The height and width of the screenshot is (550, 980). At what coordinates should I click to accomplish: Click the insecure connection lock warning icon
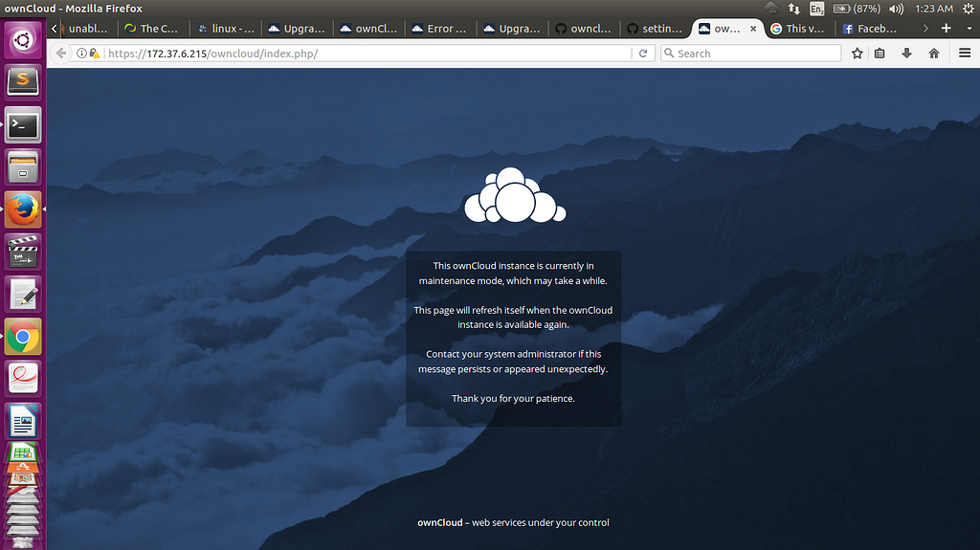(95, 54)
